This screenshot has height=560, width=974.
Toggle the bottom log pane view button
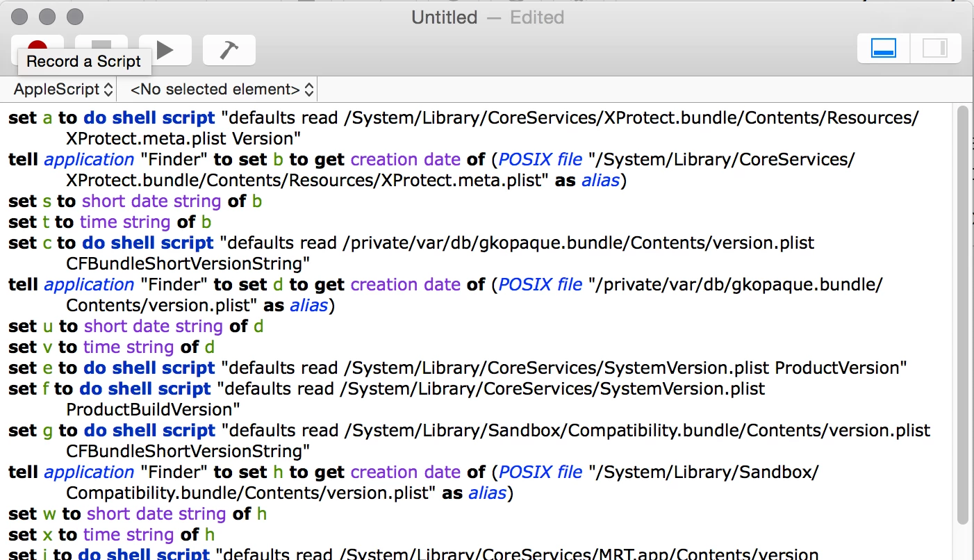[x=884, y=48]
